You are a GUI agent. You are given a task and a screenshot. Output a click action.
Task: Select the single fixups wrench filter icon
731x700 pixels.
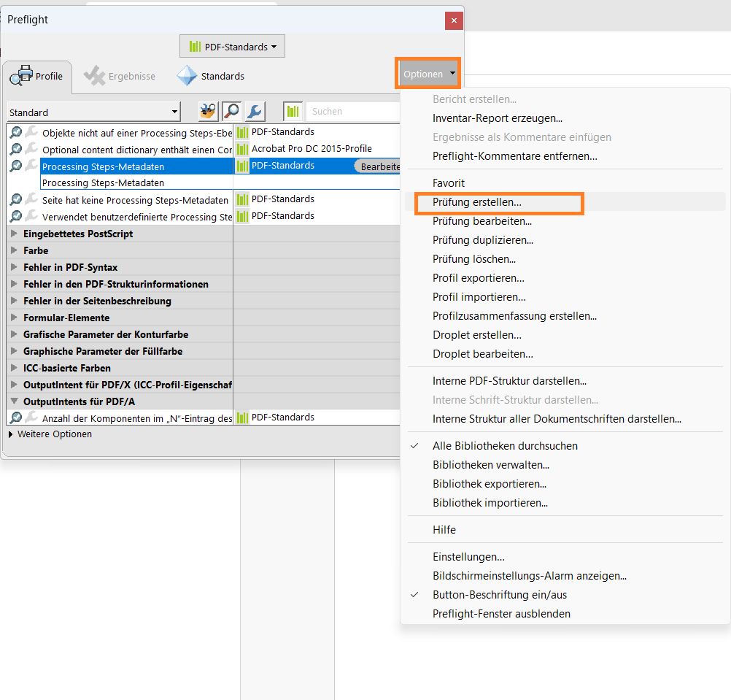click(x=255, y=112)
